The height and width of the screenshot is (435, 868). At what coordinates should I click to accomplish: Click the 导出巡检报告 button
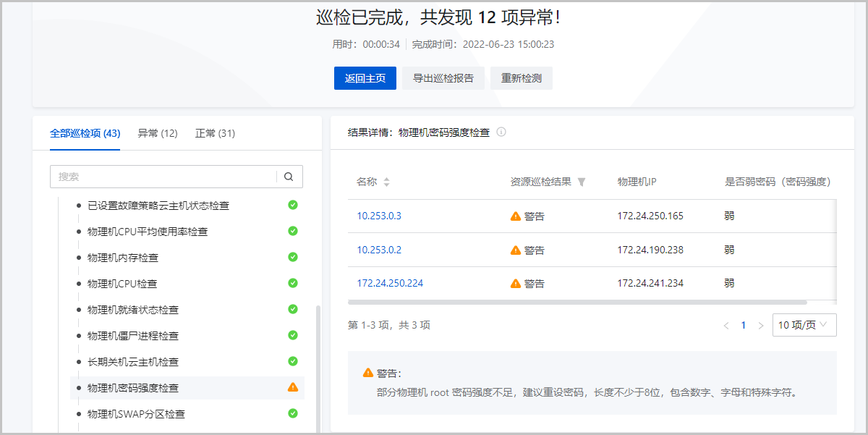[x=443, y=78]
